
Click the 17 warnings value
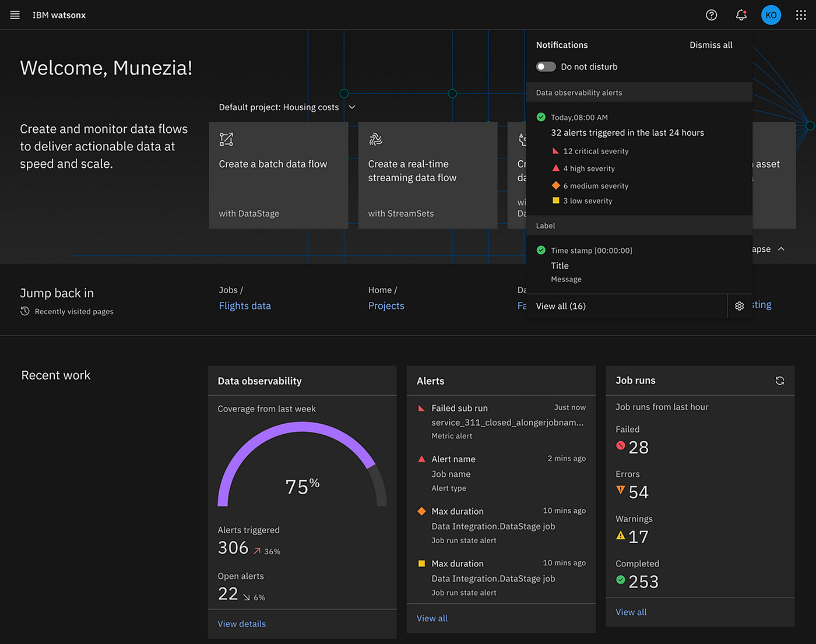(x=639, y=537)
